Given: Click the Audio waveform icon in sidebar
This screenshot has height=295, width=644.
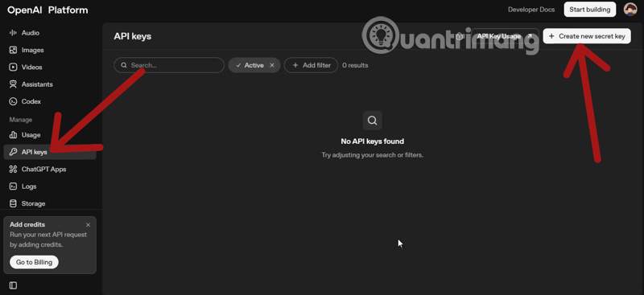Looking at the screenshot, I should 13,33.
